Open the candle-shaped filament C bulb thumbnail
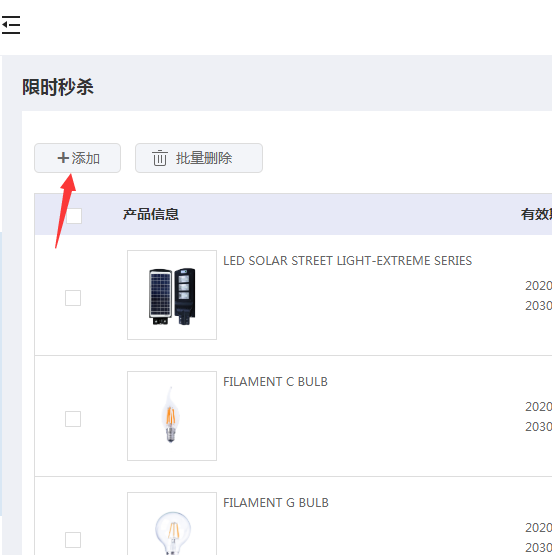The width and height of the screenshot is (552, 555). click(172, 416)
